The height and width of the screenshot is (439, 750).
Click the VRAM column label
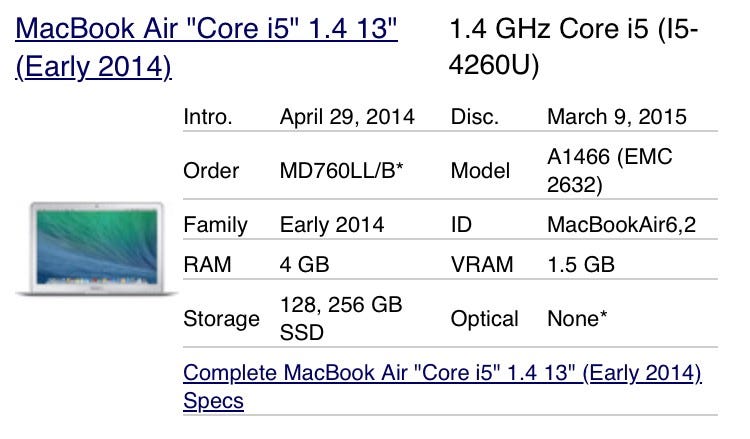click(x=482, y=265)
